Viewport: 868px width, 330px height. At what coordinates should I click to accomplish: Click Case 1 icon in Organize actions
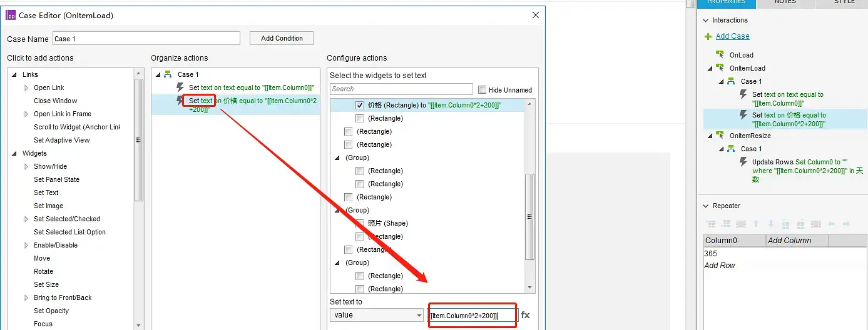[168, 74]
